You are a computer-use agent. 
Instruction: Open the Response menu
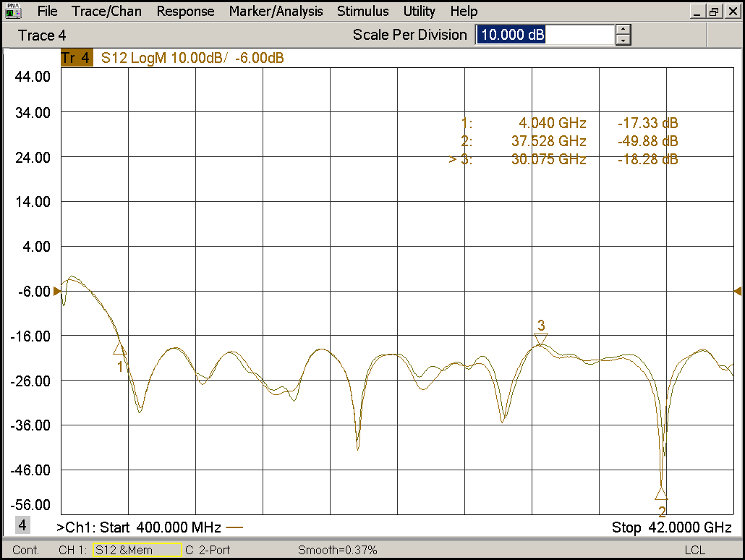pyautogui.click(x=185, y=11)
